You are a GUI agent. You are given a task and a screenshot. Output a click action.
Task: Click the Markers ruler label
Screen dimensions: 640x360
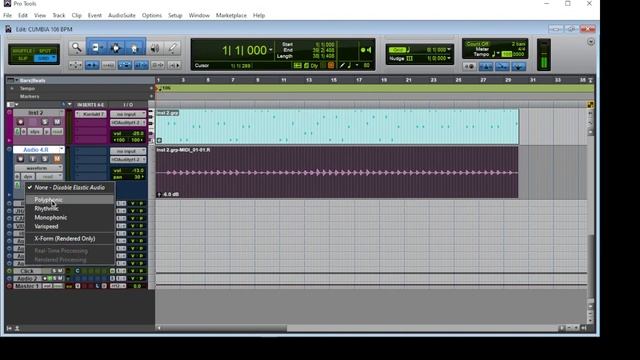30,97
